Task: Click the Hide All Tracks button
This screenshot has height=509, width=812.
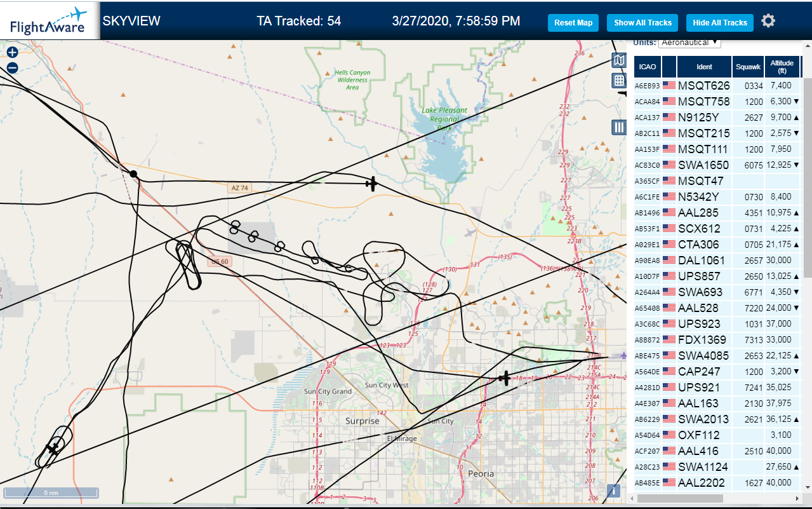Action: point(720,23)
